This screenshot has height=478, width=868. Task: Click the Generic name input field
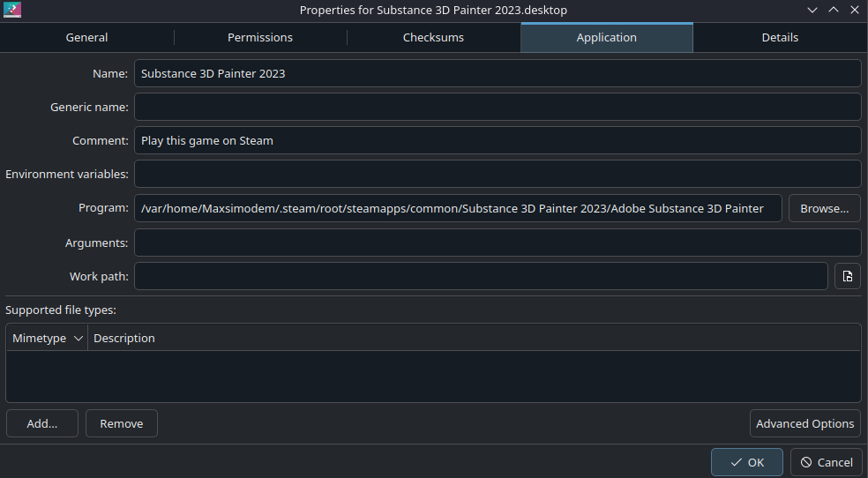pyautogui.click(x=498, y=107)
